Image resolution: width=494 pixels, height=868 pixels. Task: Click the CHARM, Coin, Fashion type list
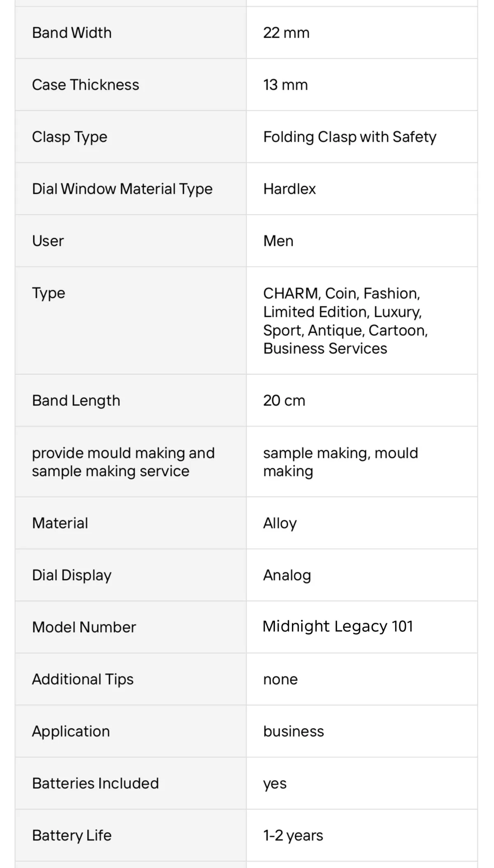[x=345, y=321]
